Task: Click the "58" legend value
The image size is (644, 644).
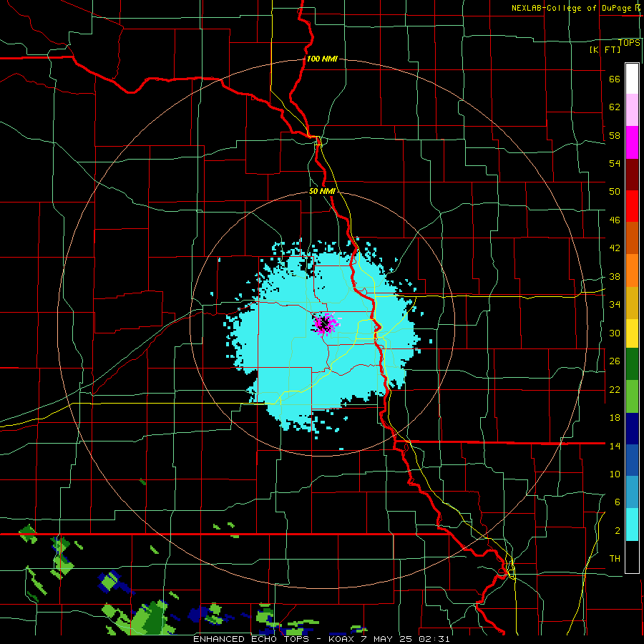Action: tap(615, 135)
